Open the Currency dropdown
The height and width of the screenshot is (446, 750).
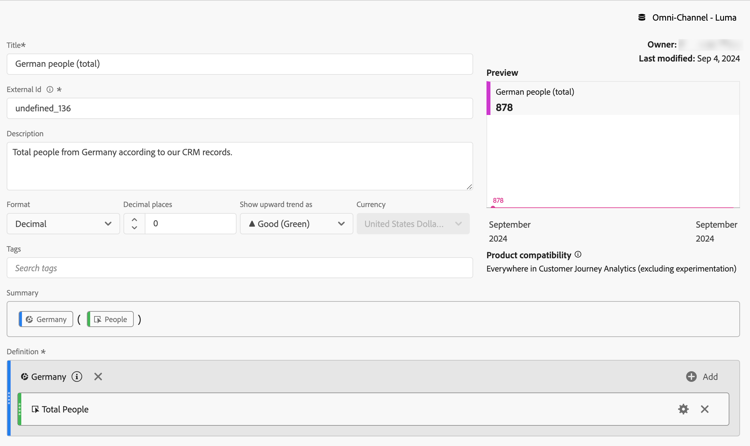pyautogui.click(x=412, y=224)
